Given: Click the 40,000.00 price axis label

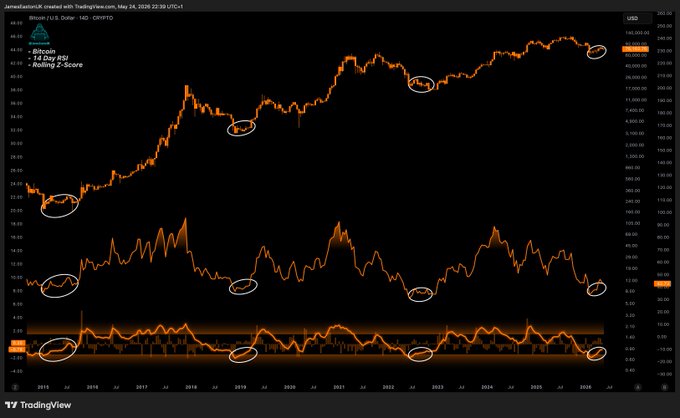Looking at the screenshot, I should [636, 66].
